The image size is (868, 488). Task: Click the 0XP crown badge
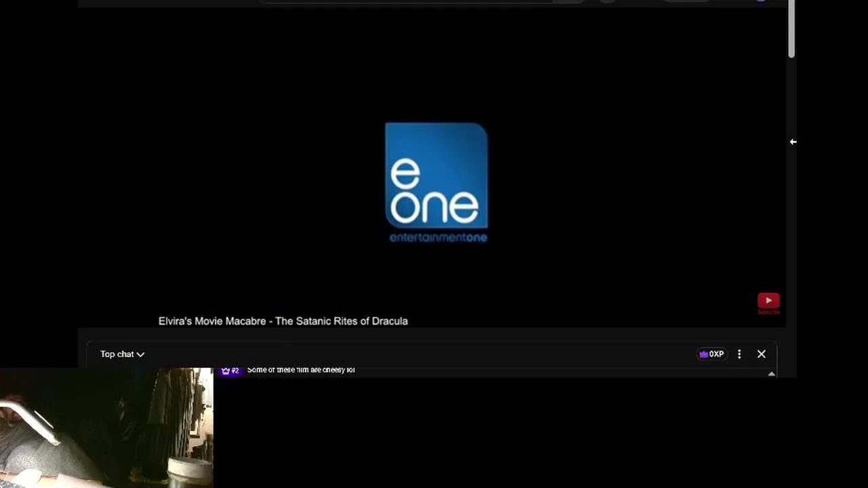711,354
